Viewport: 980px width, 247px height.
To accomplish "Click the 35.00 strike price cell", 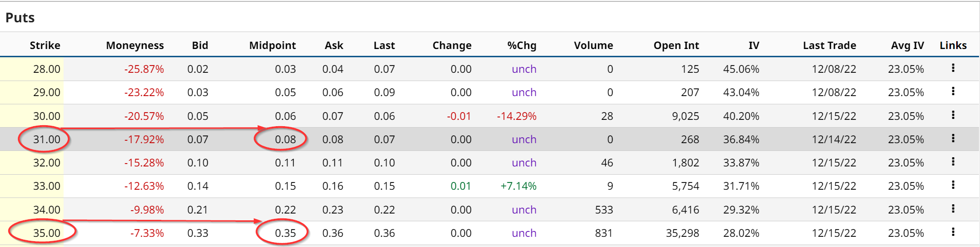I will (47, 233).
